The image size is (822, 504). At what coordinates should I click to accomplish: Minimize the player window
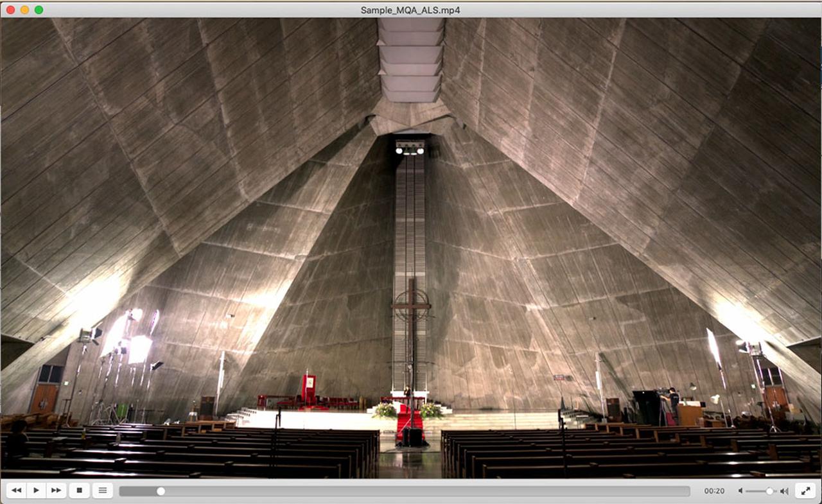25,10
